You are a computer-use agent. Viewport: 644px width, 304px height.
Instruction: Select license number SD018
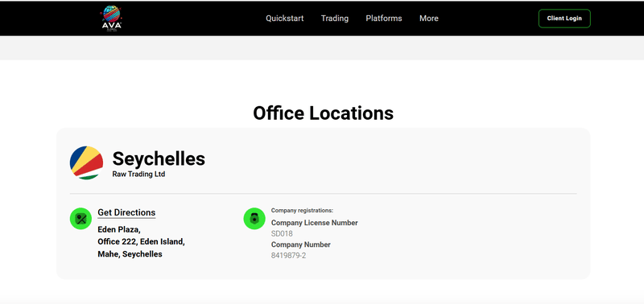point(282,234)
